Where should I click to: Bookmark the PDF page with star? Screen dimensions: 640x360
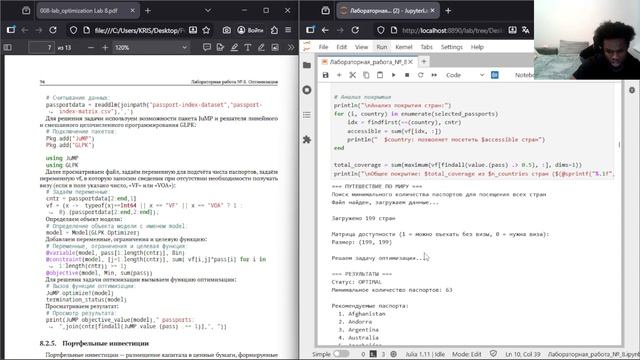tap(206, 30)
